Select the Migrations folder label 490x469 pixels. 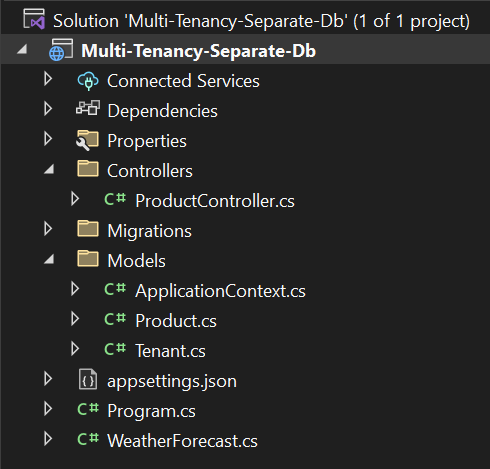point(149,231)
